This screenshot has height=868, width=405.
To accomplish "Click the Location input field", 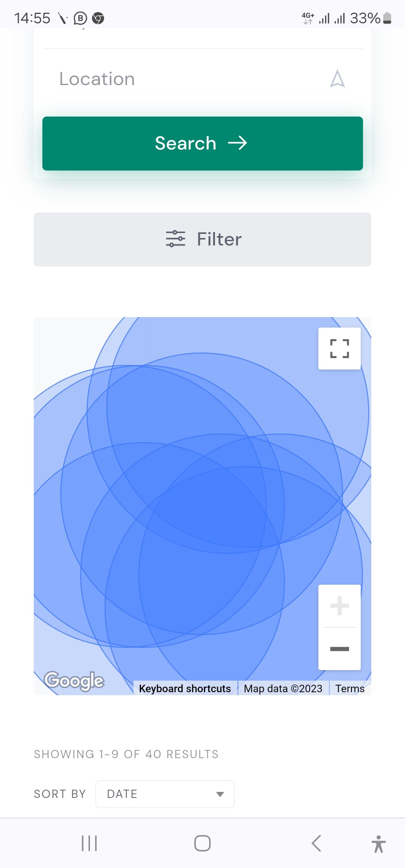I will [202, 79].
